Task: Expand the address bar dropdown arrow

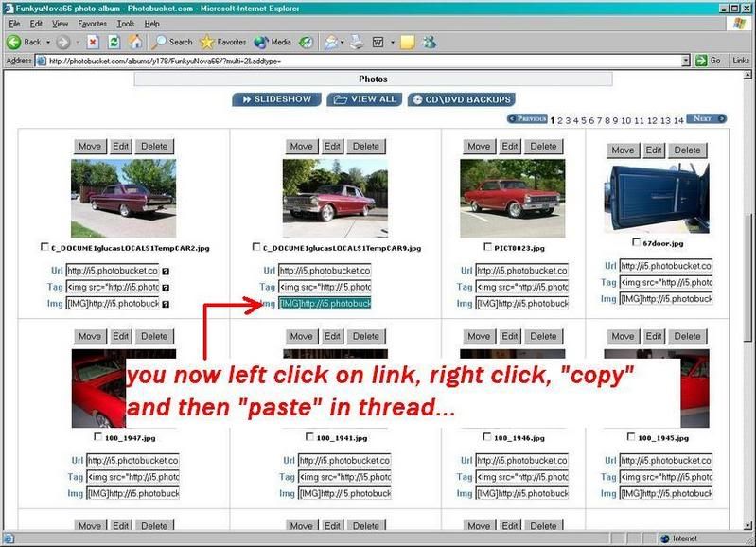Action: (686, 61)
